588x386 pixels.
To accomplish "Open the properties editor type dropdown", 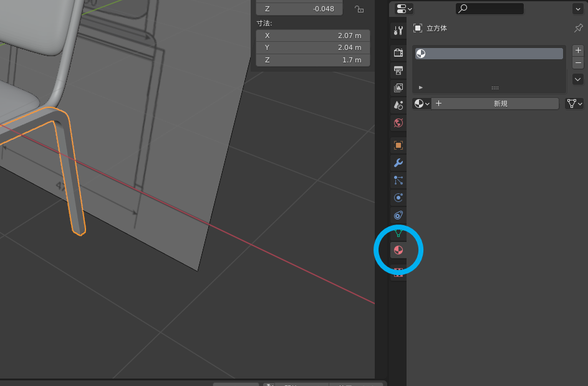I will pyautogui.click(x=403, y=9).
